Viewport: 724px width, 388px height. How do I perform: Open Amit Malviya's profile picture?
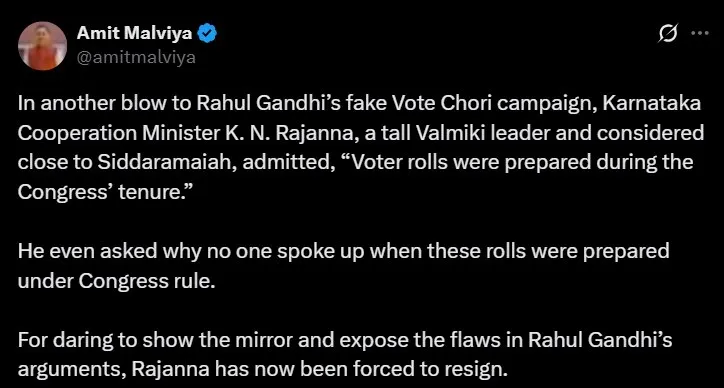coord(42,46)
